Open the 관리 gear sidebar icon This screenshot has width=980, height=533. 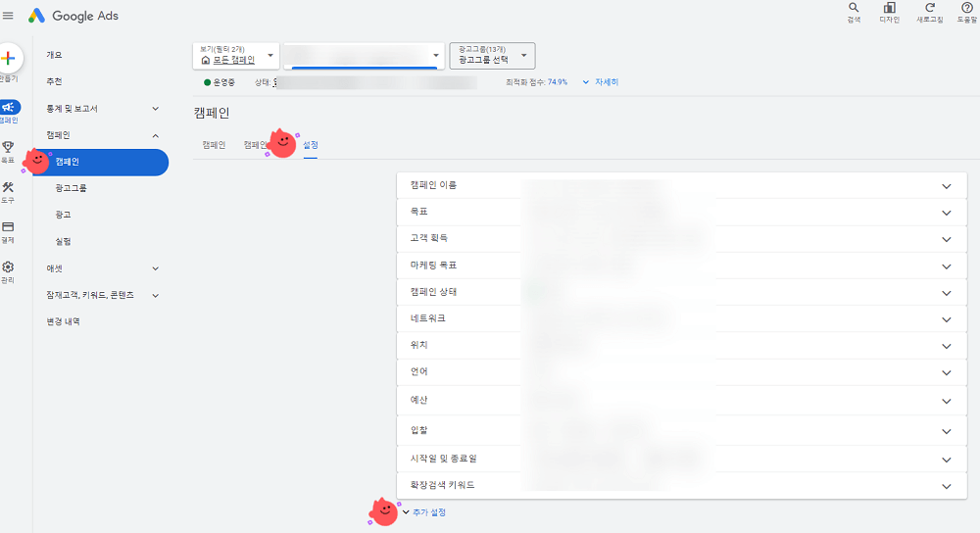[x=8, y=266]
